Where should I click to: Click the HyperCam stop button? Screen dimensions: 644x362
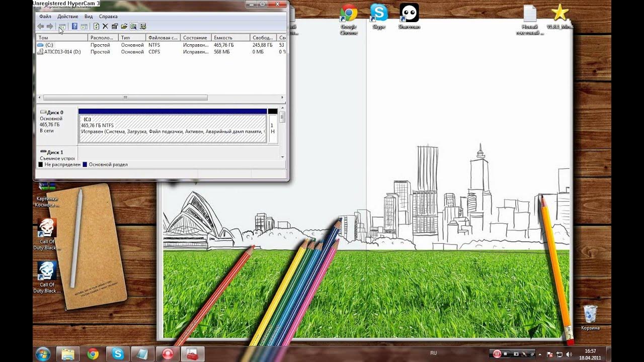506,354
